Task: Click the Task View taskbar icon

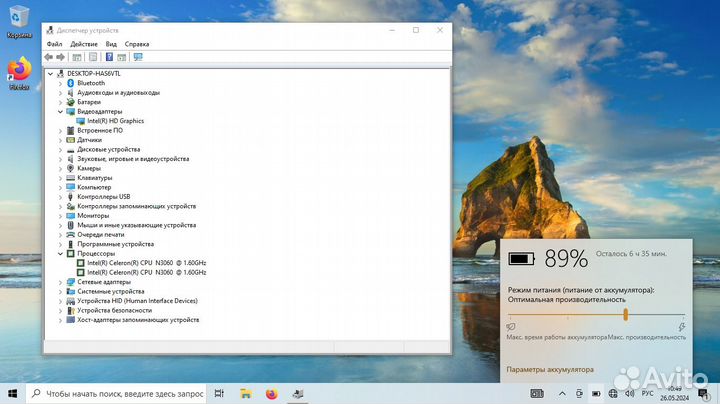Action: click(220, 393)
